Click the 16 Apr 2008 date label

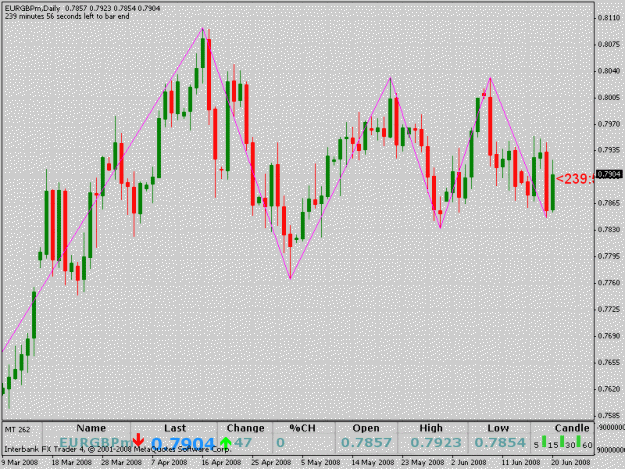pos(221,462)
